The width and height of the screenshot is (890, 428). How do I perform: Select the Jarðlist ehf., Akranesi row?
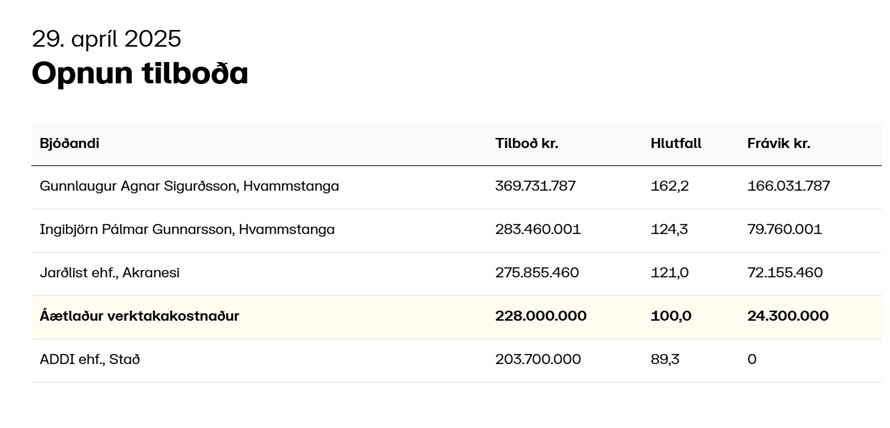tap(456, 274)
